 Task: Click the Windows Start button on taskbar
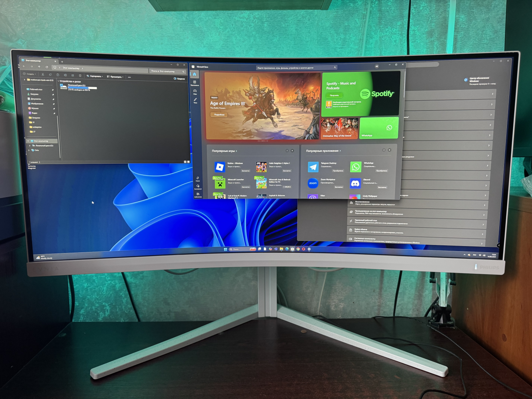click(225, 249)
